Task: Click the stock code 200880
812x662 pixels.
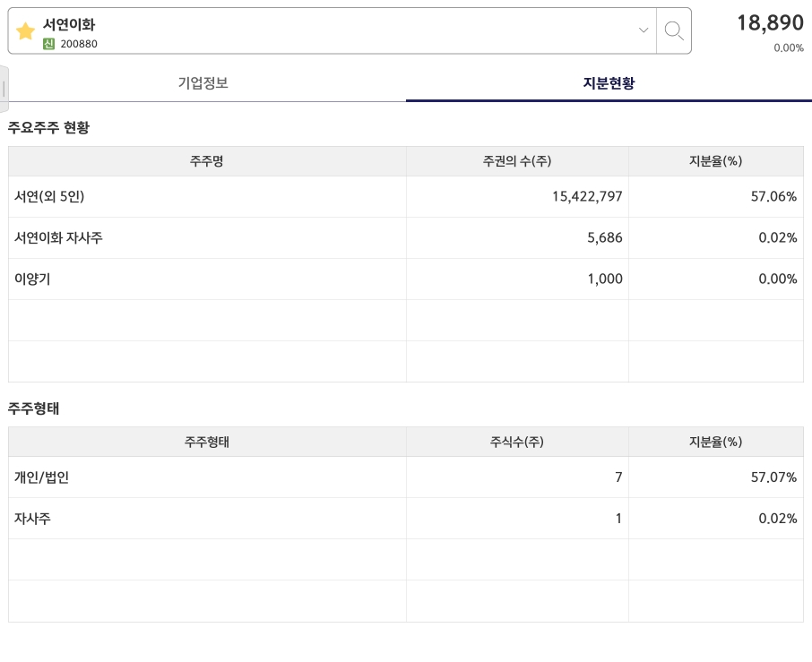Action: click(x=79, y=44)
